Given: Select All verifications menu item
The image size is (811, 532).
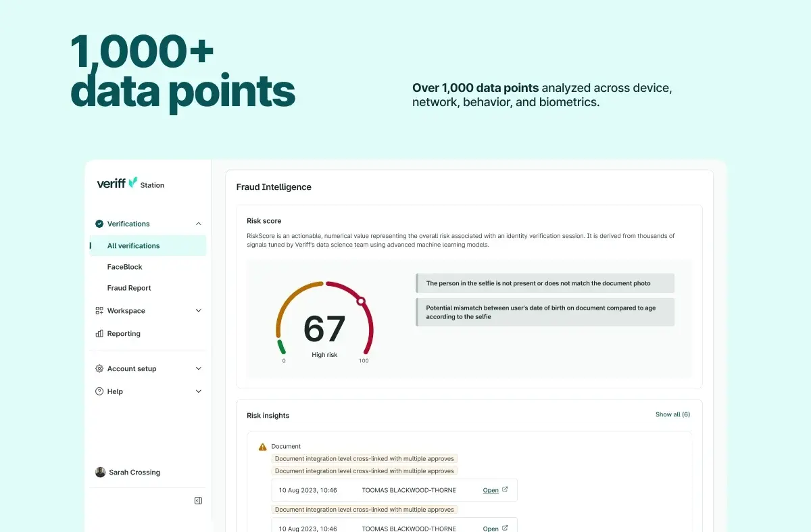Looking at the screenshot, I should coord(148,246).
